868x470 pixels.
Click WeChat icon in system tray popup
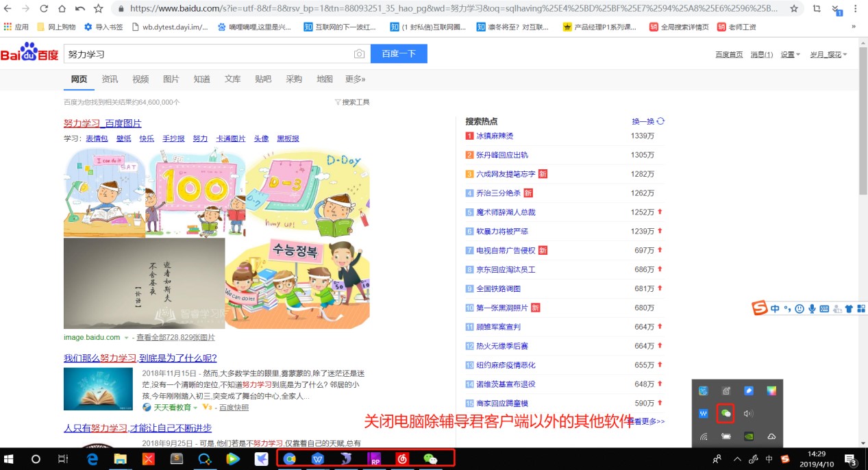[726, 413]
